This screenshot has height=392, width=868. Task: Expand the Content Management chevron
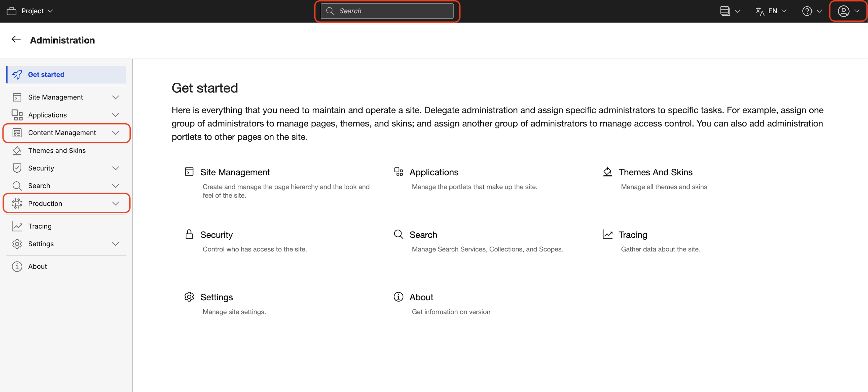116,133
